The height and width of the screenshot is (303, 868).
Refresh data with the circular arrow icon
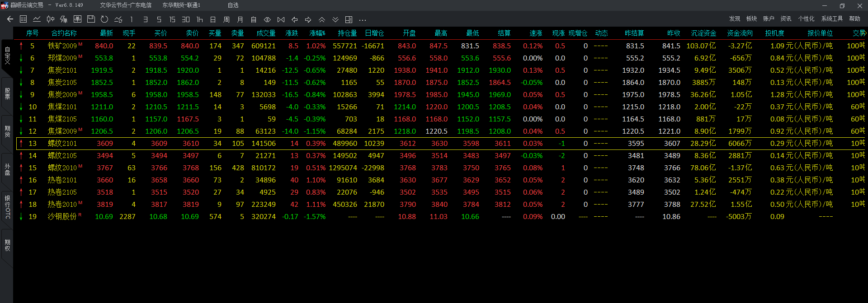[x=104, y=19]
